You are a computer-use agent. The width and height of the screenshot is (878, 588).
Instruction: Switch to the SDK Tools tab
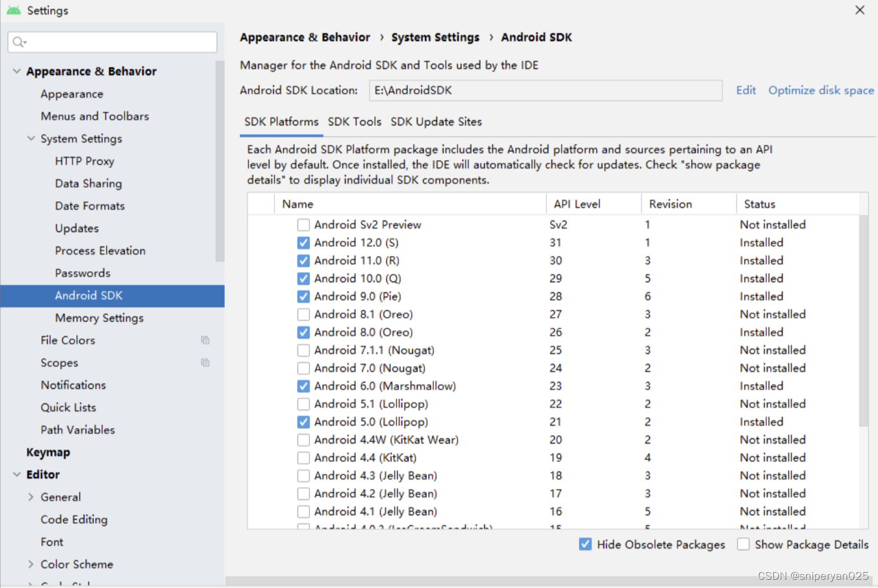pyautogui.click(x=355, y=122)
